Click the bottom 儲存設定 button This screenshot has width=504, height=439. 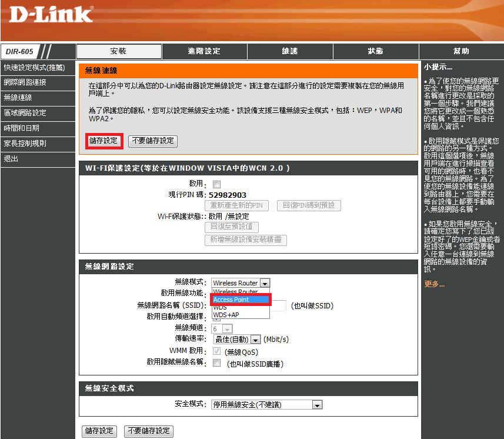click(x=99, y=431)
